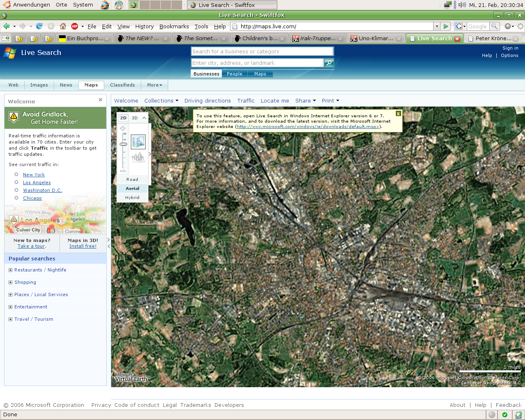525x420 pixels.
Task: Close the Live Search browser tab
Action: pyautogui.click(x=457, y=39)
